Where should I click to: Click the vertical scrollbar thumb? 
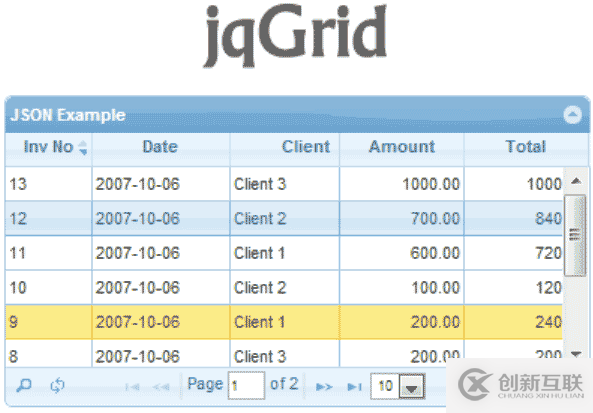point(574,235)
